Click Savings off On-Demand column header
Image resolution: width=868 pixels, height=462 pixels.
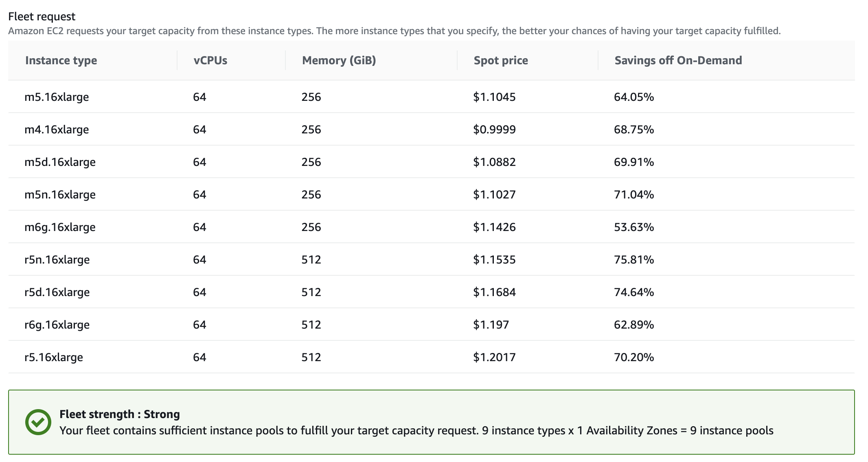[x=678, y=60]
